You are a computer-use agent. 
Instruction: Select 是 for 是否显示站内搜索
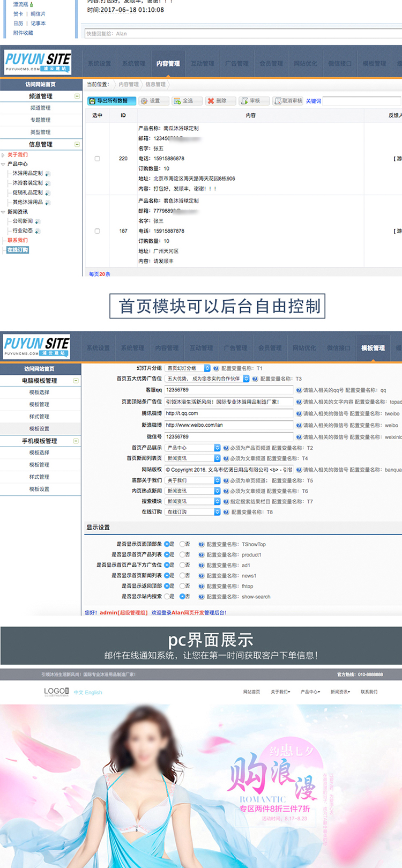[x=167, y=596]
